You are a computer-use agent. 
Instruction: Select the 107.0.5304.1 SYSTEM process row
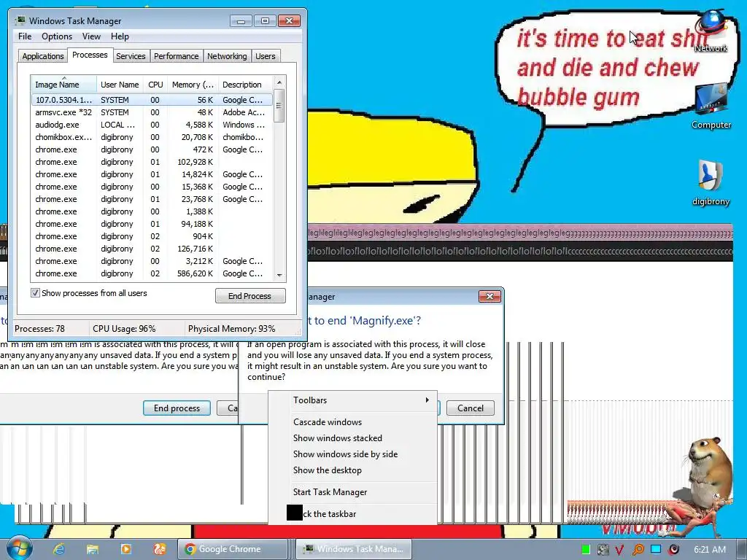(152, 99)
